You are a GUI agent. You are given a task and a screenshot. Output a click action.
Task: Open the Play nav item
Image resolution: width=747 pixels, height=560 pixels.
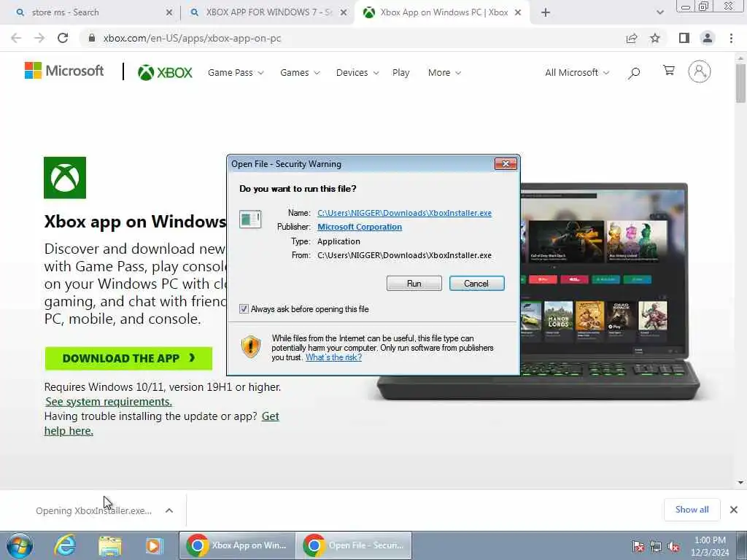coord(400,73)
